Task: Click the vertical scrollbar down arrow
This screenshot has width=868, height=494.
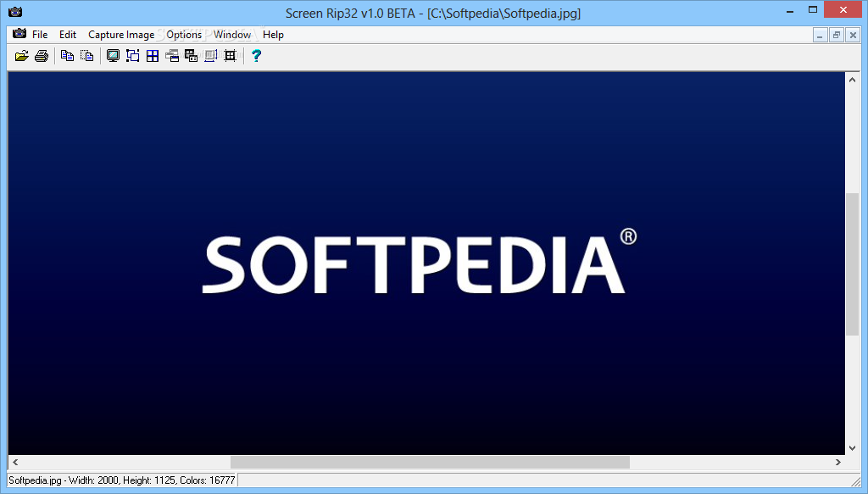Action: coord(853,448)
